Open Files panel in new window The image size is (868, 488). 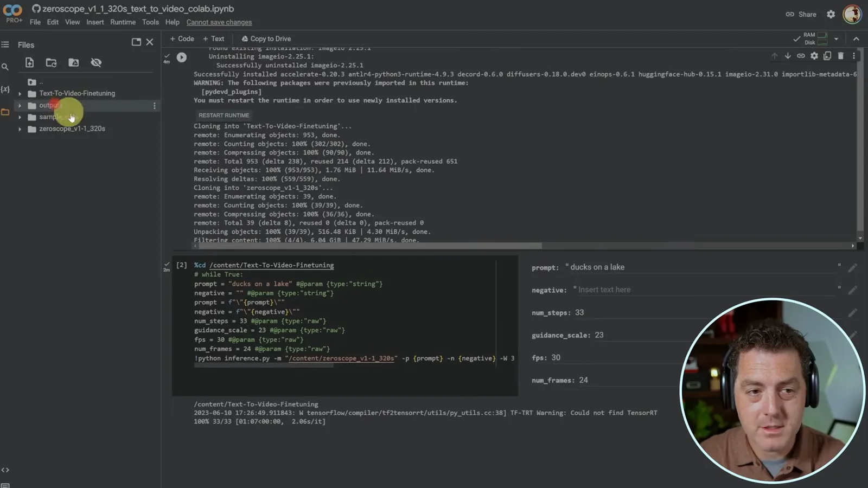[x=136, y=42]
